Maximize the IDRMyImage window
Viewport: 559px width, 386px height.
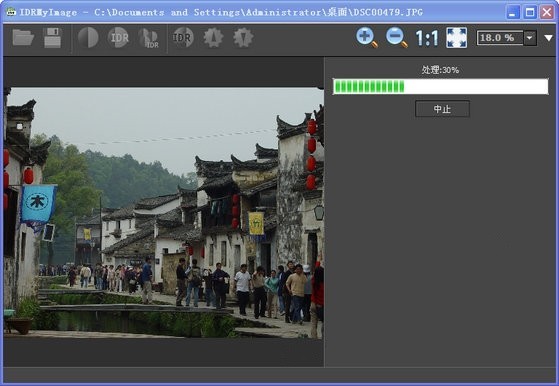(x=530, y=12)
